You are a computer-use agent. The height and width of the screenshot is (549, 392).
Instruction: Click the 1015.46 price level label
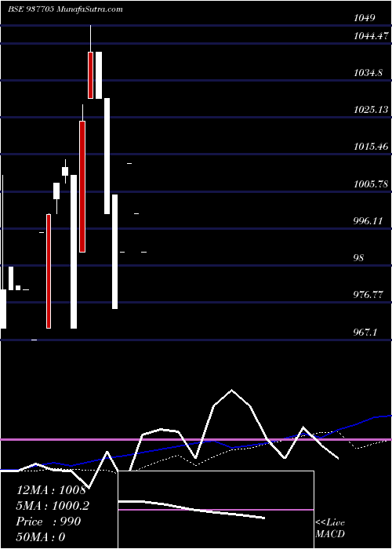click(x=371, y=147)
